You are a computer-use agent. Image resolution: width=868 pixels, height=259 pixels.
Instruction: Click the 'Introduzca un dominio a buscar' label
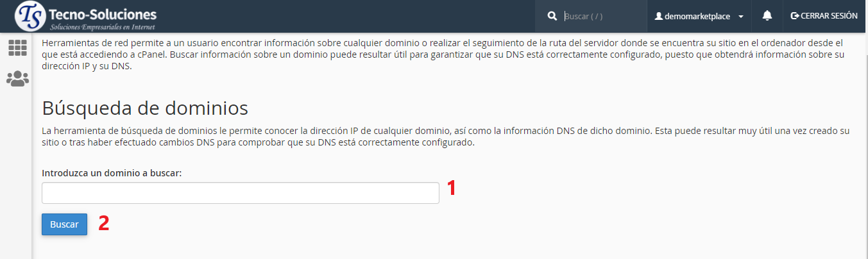[x=112, y=173]
